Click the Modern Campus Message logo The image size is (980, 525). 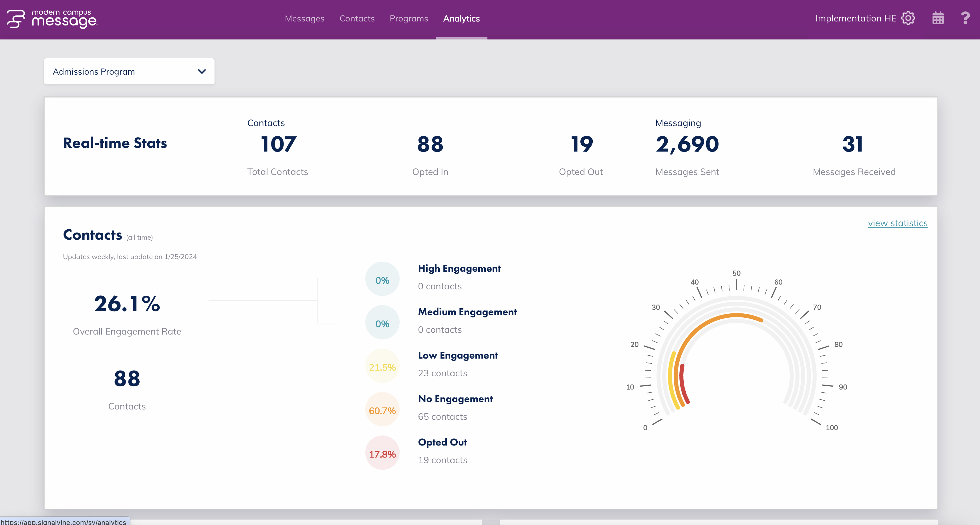(53, 18)
